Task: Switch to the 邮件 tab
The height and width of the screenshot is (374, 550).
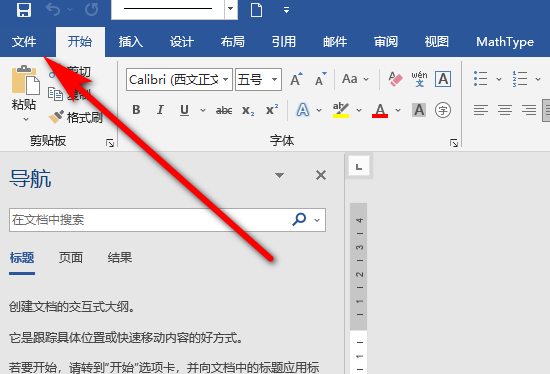Action: 335,42
